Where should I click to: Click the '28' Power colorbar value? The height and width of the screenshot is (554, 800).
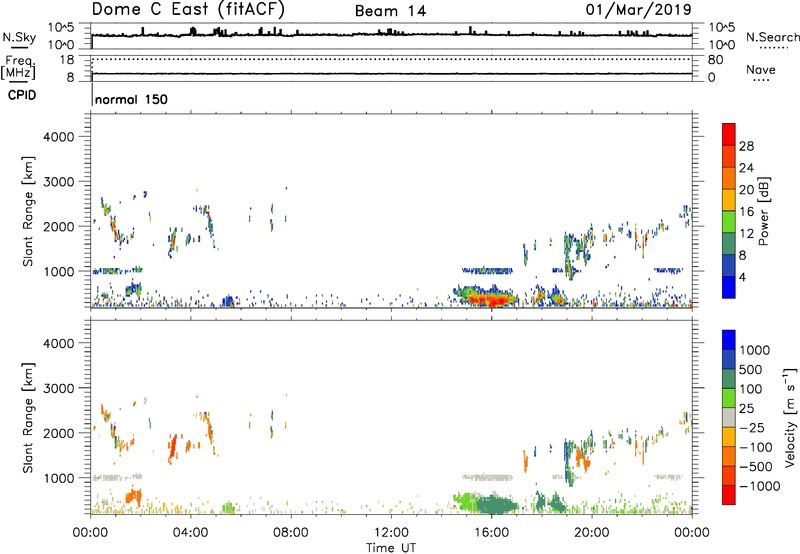click(746, 146)
